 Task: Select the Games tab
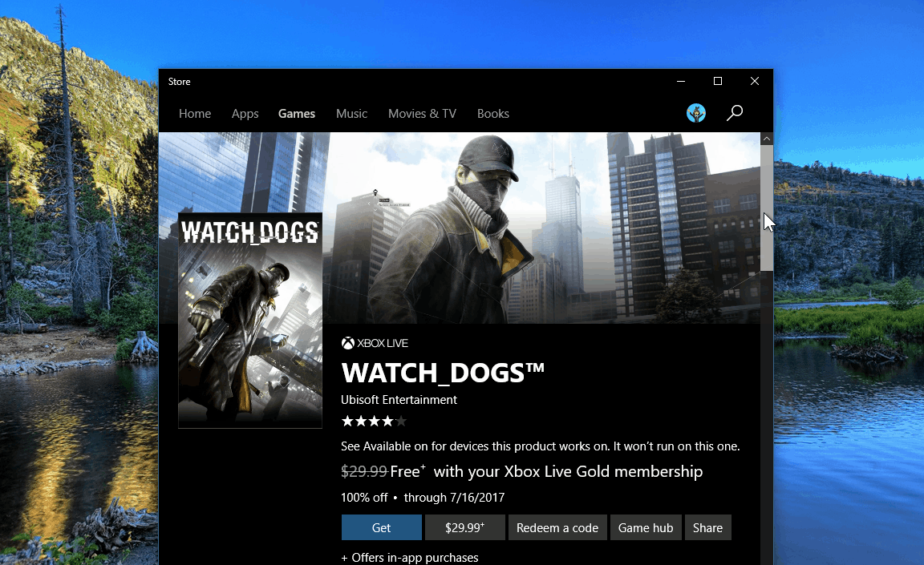click(297, 114)
